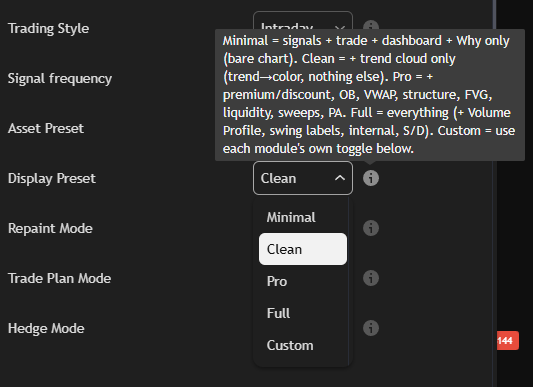Select the Pro display preset option
533x387 pixels.
pyautogui.click(x=303, y=281)
